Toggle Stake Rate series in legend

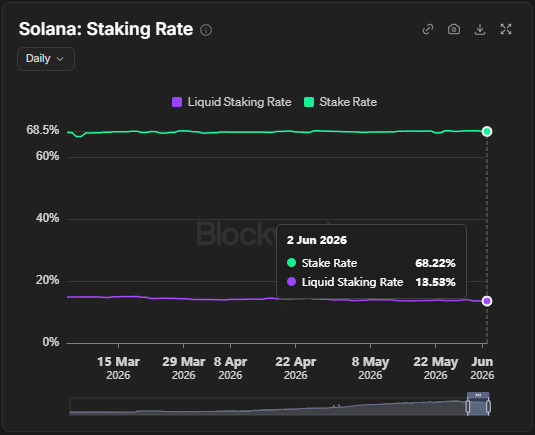pyautogui.click(x=340, y=102)
